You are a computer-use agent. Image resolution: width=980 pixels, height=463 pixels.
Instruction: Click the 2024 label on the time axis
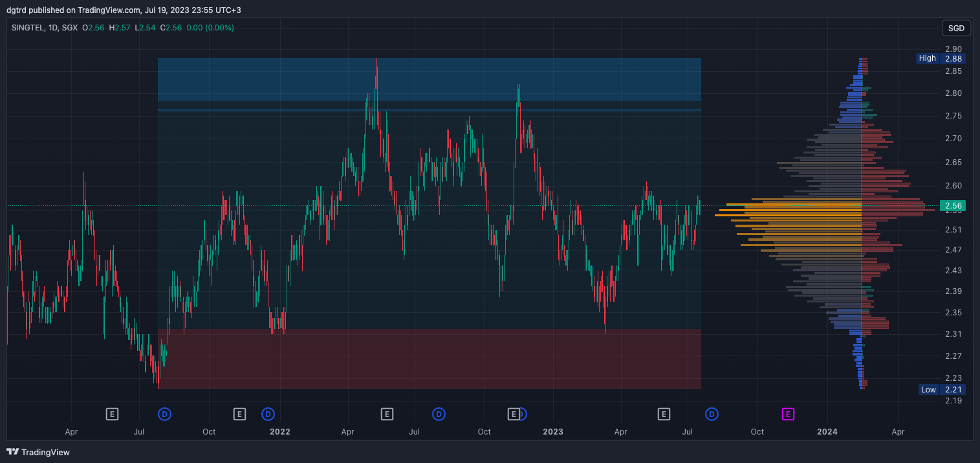[x=827, y=431]
